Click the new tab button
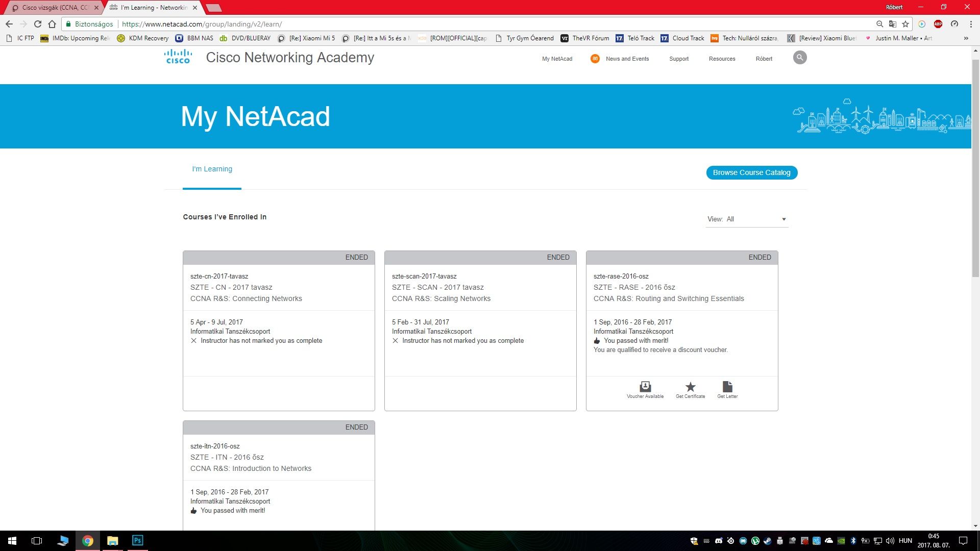980x551 pixels. (213, 8)
